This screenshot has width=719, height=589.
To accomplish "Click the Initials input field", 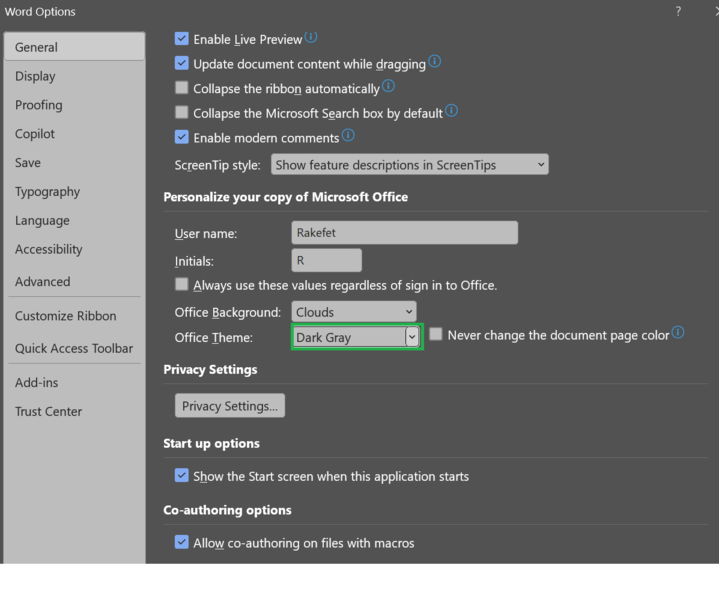I will [x=326, y=261].
